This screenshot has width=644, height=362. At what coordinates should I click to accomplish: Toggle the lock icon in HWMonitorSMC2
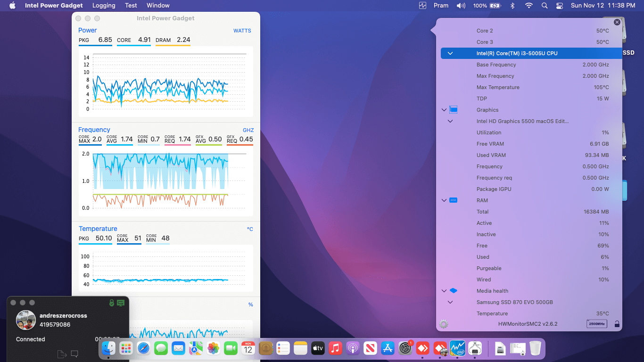coord(617,324)
